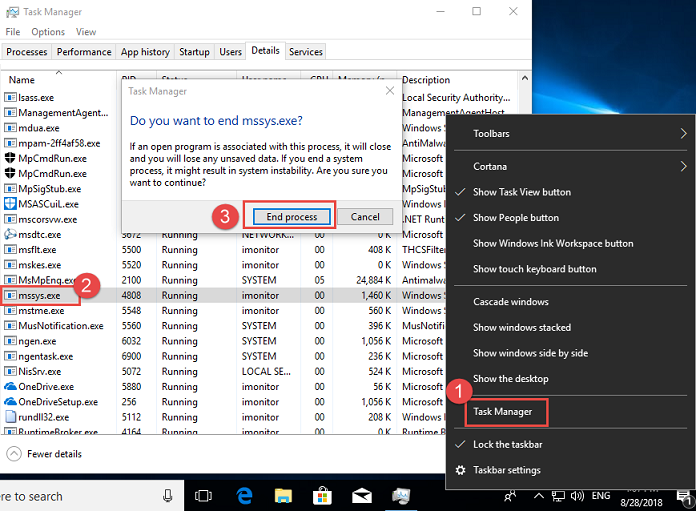
Task: Confirm with the End process button
Action: click(x=292, y=217)
